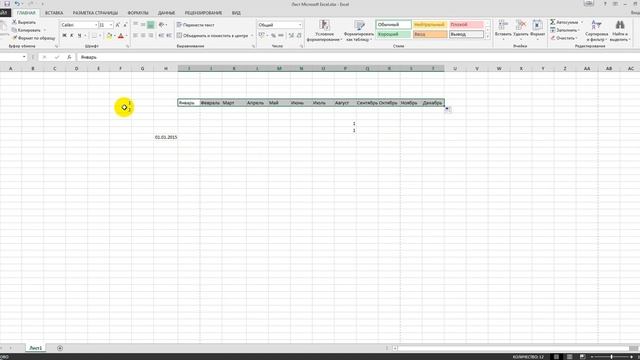This screenshot has height=360, width=640.
Task: Click the Save icon in quick access toolbar
Action: (x=7, y=4)
